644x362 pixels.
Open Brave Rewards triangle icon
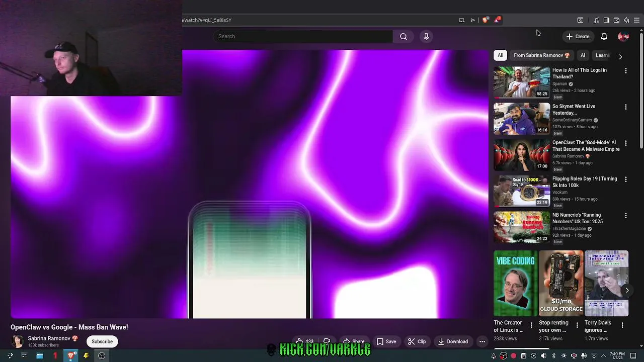497,20
